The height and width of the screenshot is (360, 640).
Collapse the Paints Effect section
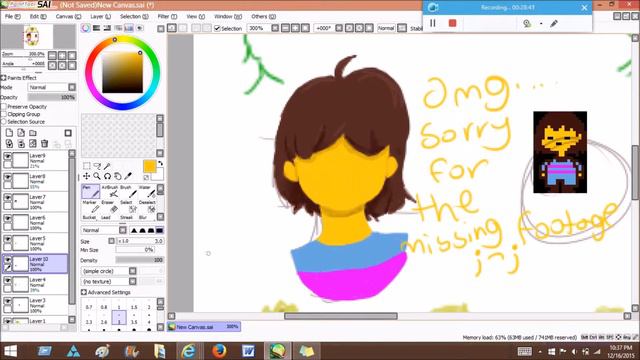(4, 78)
